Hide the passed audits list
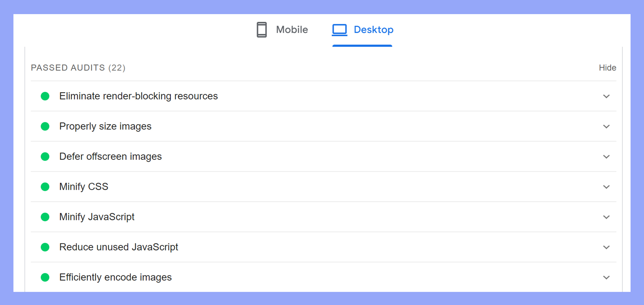The height and width of the screenshot is (305, 644). point(607,68)
